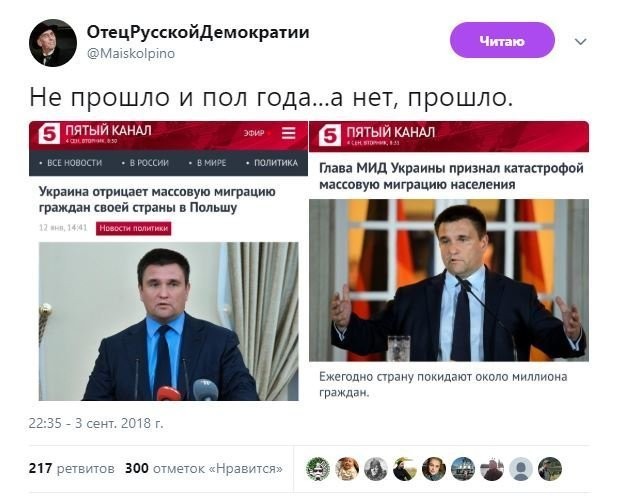Select the ВСЕ НОВОСТИ menu item
Viewport: 624px width, 501px height.
(71, 163)
